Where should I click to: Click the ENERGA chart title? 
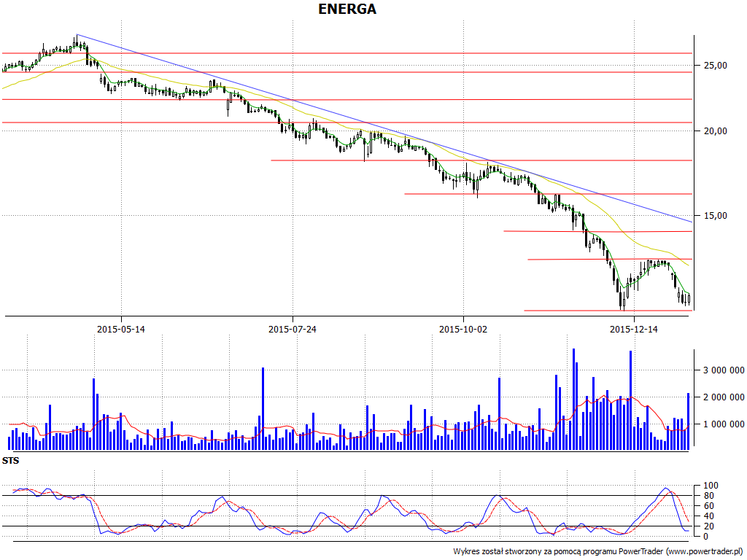(347, 9)
